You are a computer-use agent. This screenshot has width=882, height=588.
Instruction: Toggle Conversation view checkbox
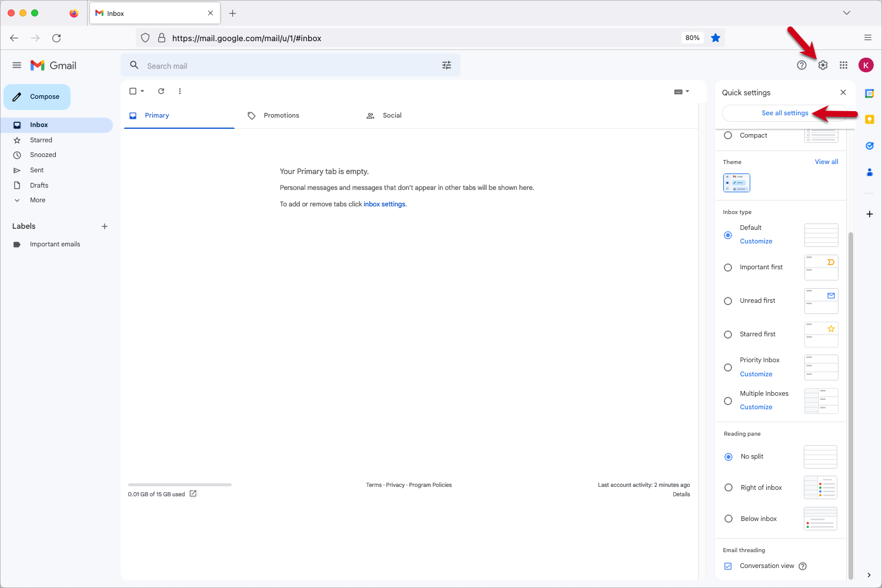coord(728,566)
